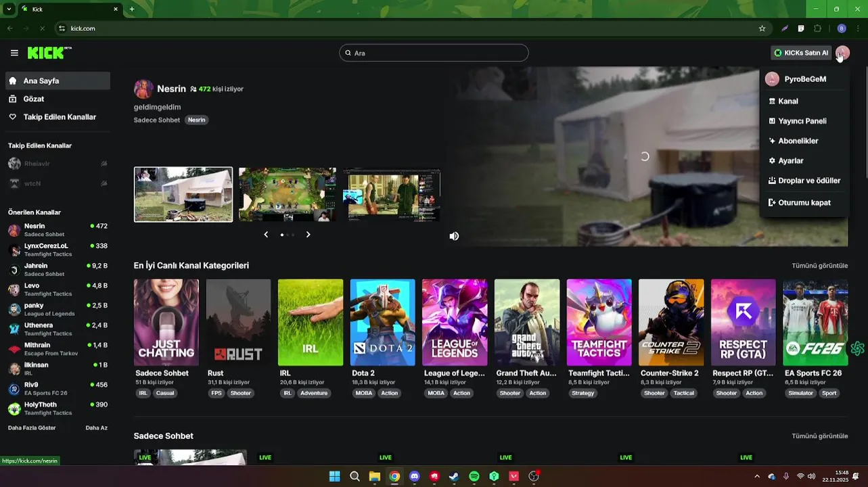
Task: Open Respect RP (GTA) category card
Action: pyautogui.click(x=744, y=323)
